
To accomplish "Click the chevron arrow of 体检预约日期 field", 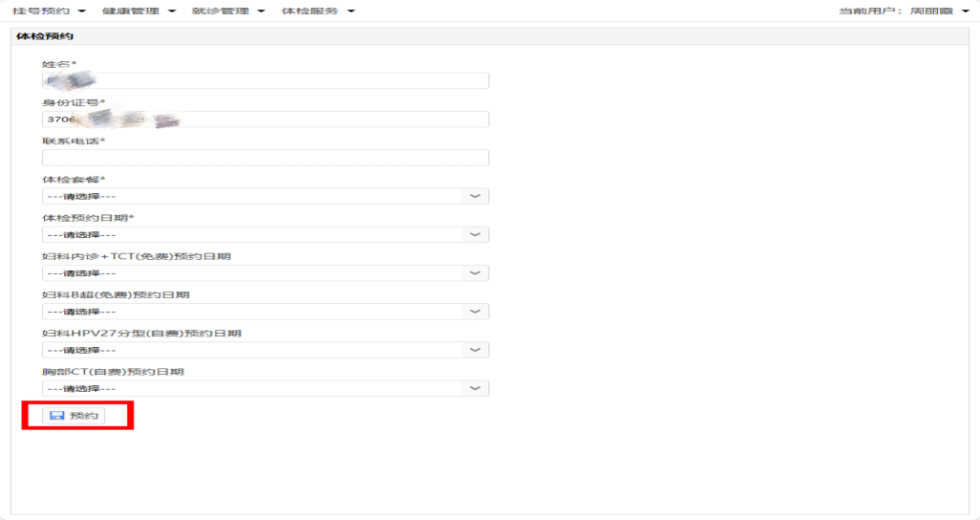I will point(476,234).
